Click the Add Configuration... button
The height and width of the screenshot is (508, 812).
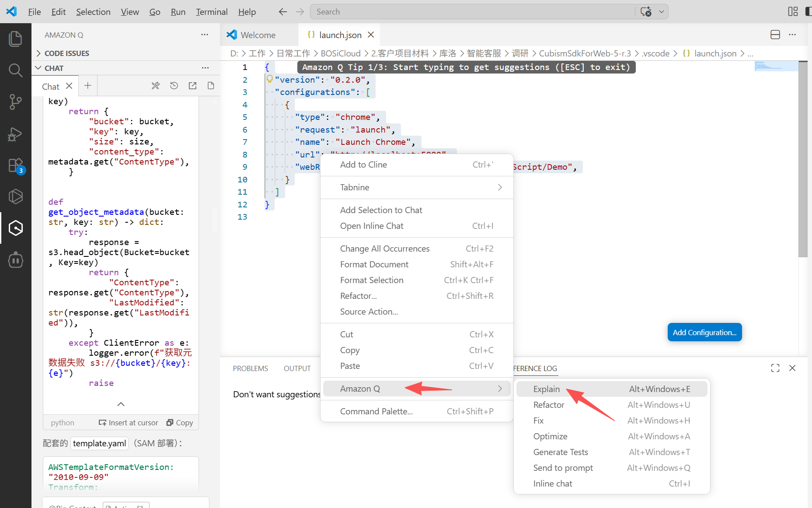coord(704,333)
